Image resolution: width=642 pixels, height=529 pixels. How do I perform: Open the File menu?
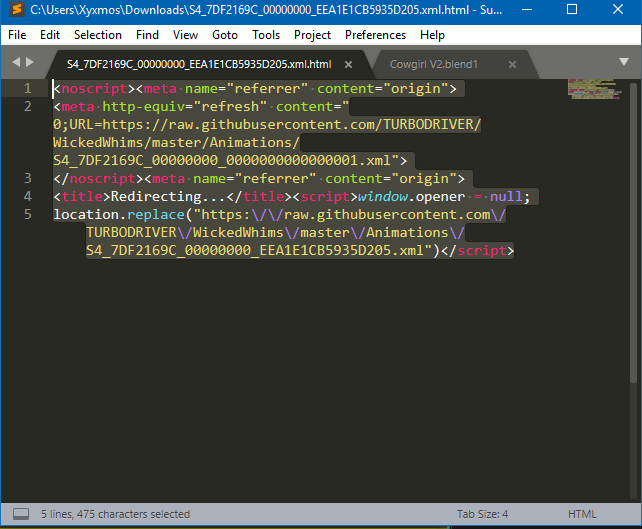(x=17, y=35)
